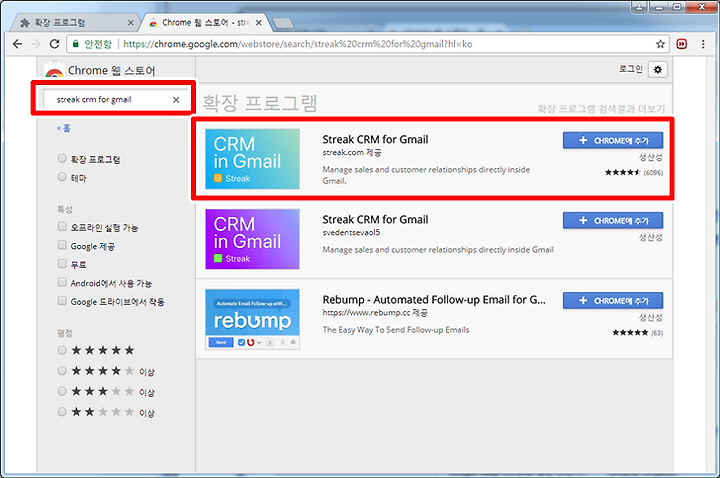Bookmark this page with the star icon

coord(660,44)
